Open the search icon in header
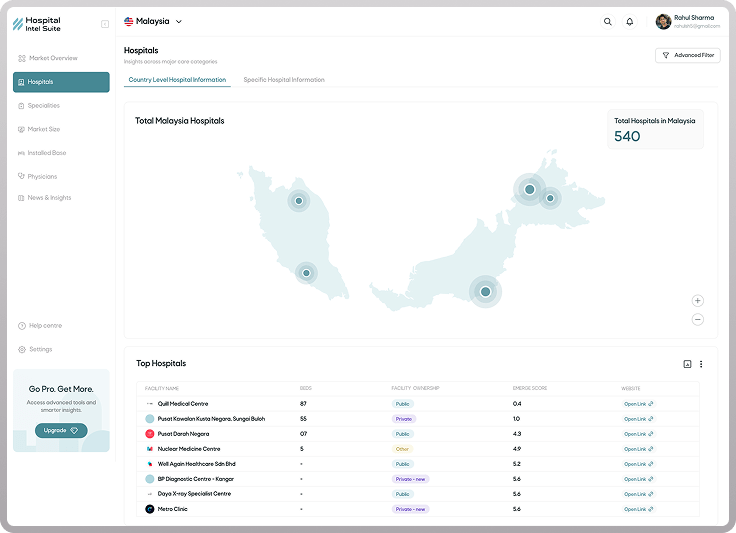 607,21
